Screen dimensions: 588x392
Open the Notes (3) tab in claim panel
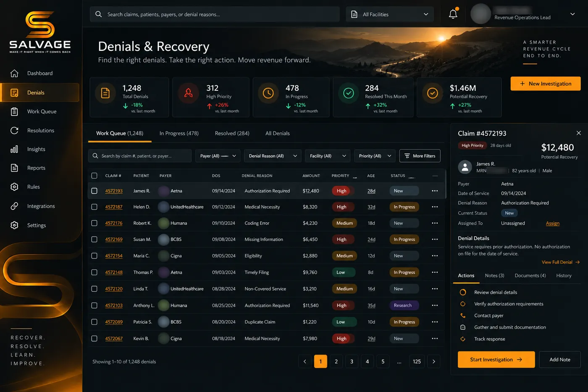coord(494,276)
